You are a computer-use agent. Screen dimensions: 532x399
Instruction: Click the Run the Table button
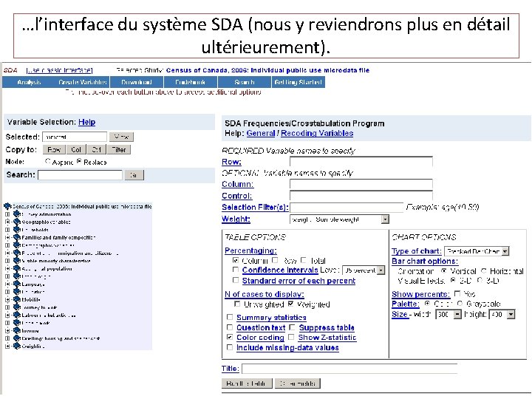click(x=247, y=383)
